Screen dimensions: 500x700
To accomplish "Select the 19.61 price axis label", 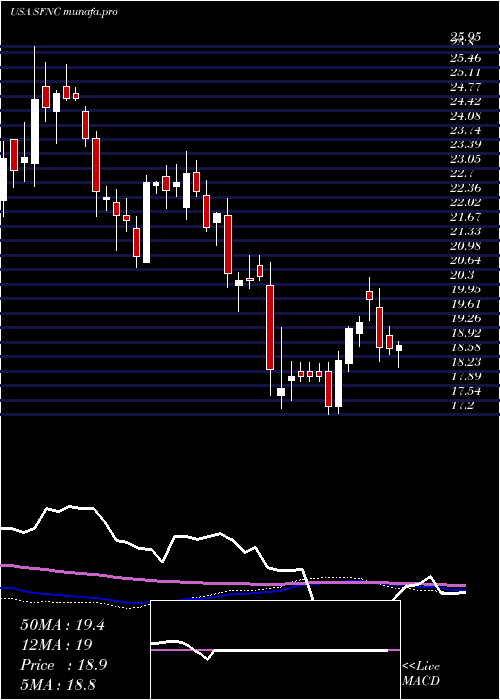I will (466, 304).
